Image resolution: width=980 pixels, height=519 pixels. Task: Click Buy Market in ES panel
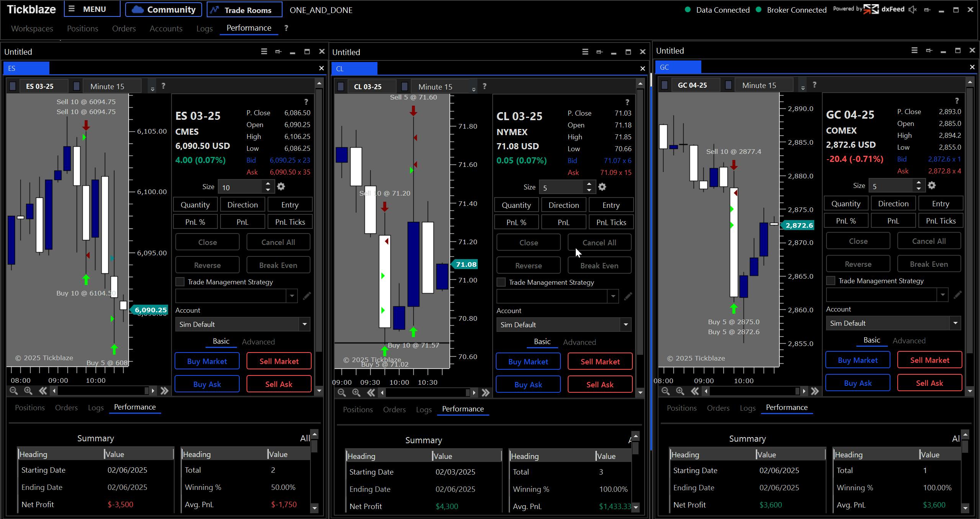pos(207,361)
